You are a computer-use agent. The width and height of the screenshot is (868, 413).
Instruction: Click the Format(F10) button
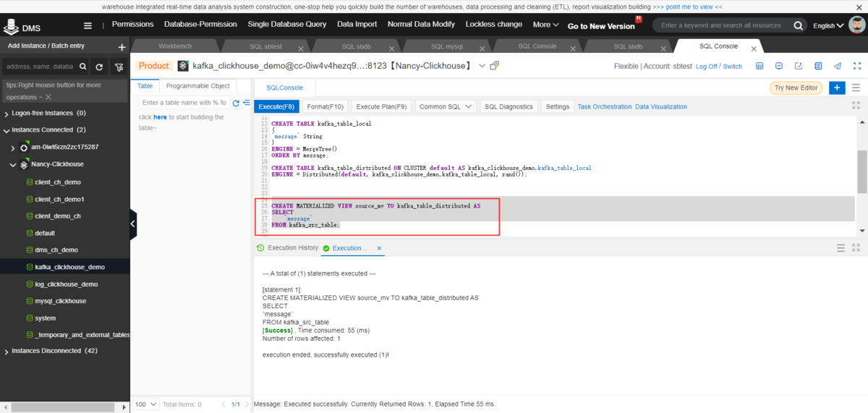(325, 106)
